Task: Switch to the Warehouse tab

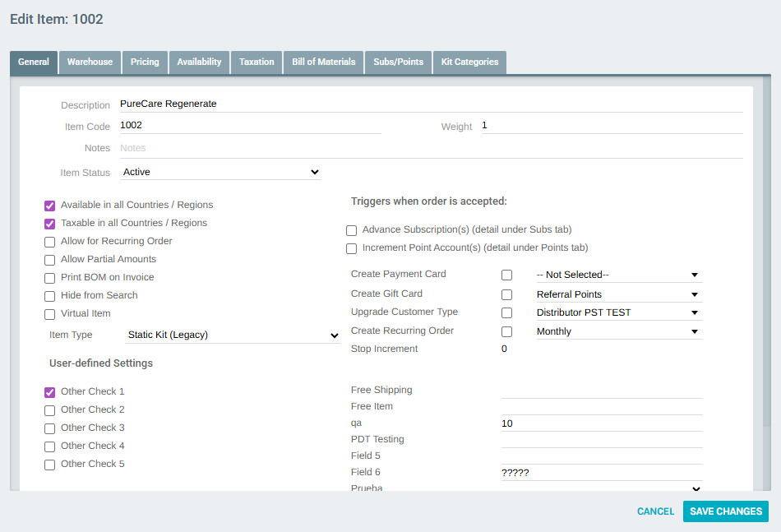Action: point(89,62)
